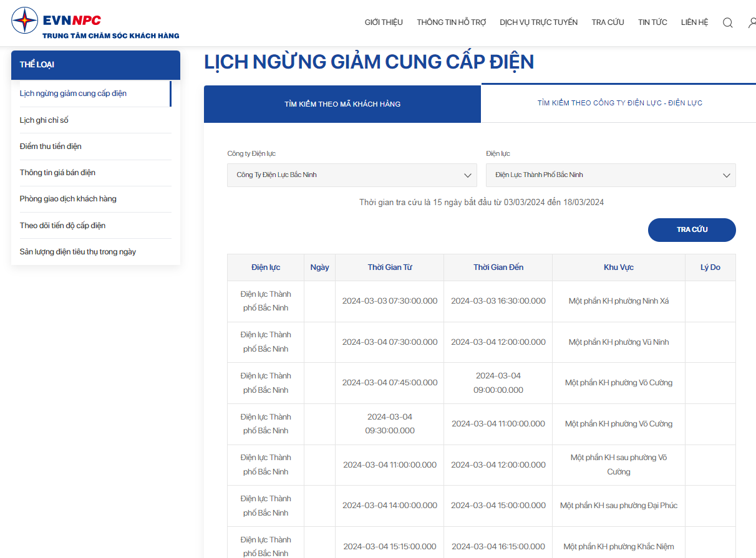Open the Giới thiệu menu
Image resolution: width=756 pixels, height=558 pixels.
click(x=384, y=22)
